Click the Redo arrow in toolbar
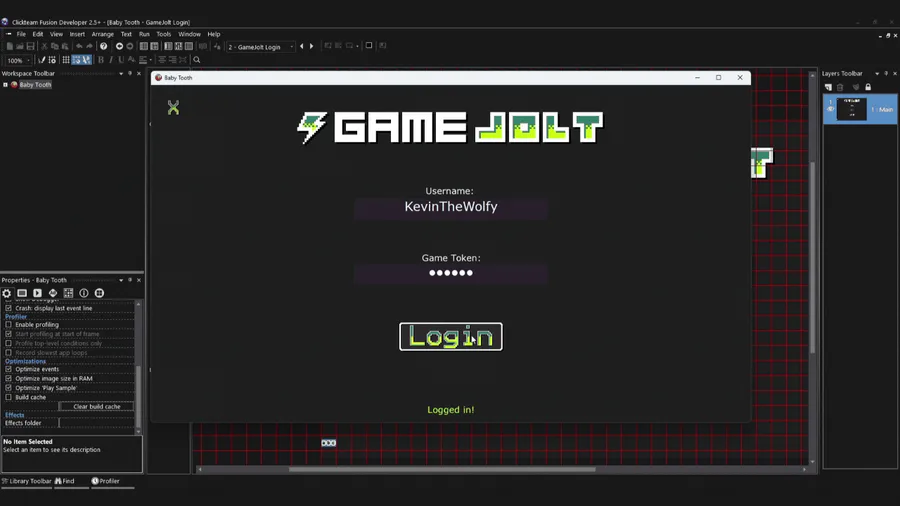Viewport: 900px width, 506px height. [x=90, y=46]
